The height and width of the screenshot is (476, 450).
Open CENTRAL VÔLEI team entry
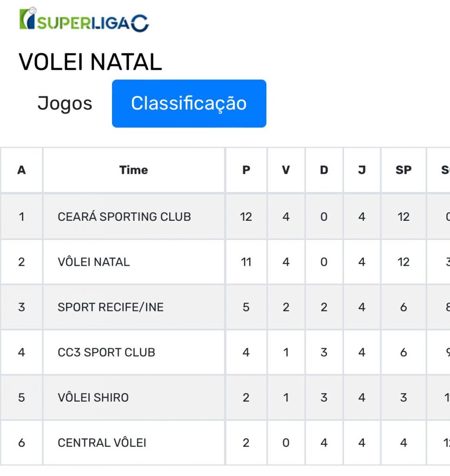pyautogui.click(x=102, y=443)
